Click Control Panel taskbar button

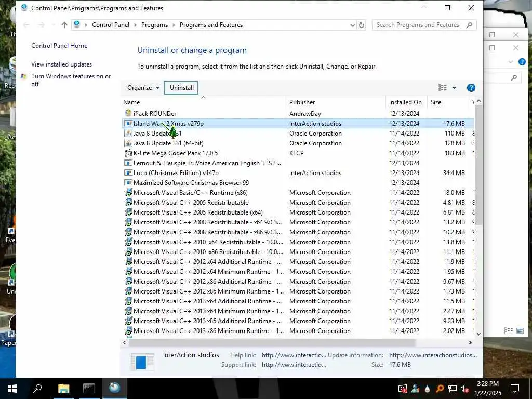(x=114, y=389)
